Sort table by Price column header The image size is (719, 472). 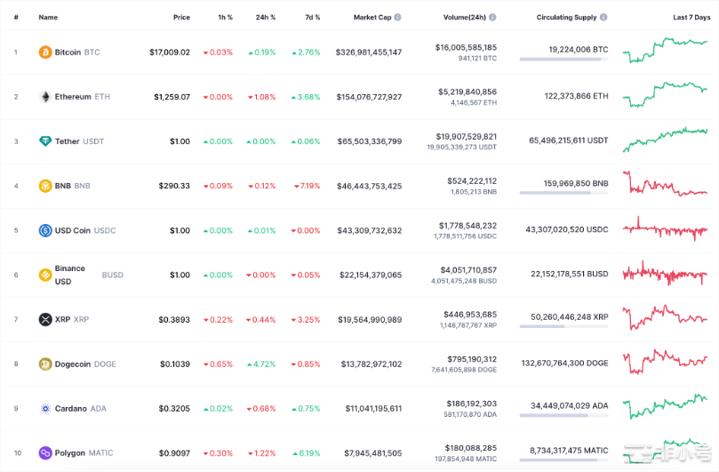pyautogui.click(x=181, y=17)
